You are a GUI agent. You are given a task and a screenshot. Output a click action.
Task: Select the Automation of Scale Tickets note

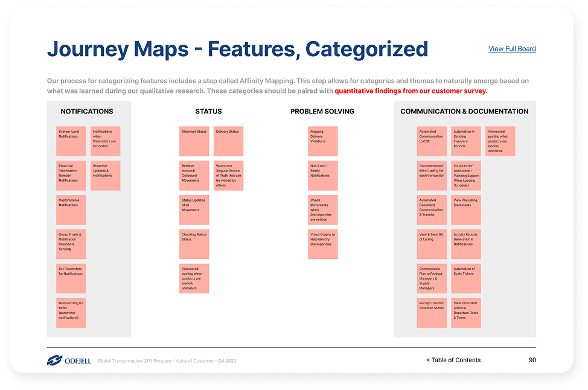(x=466, y=279)
